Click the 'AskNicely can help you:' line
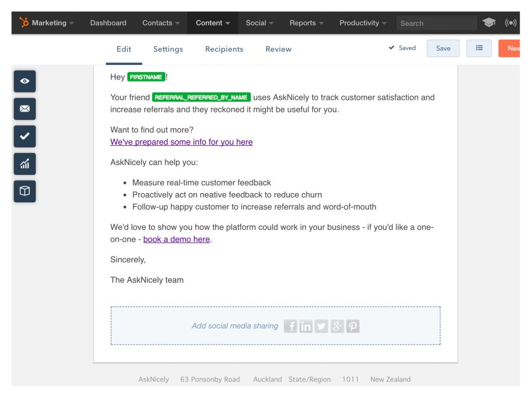This screenshot has height=396, width=532. pos(154,162)
